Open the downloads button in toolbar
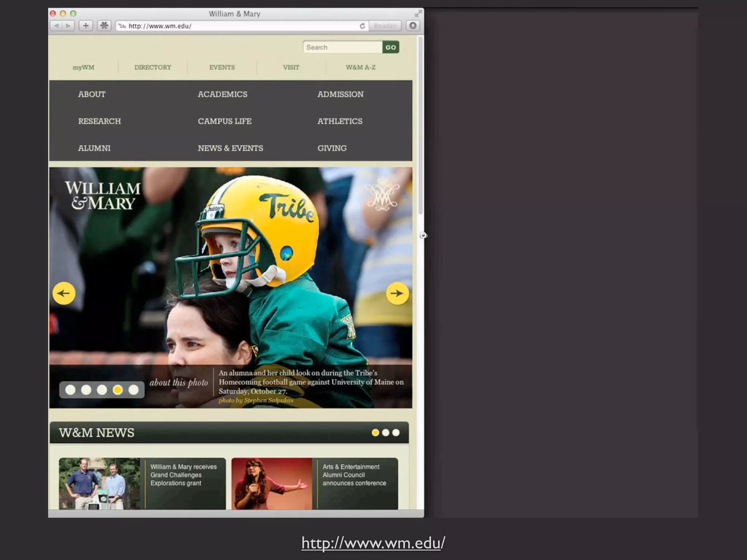Viewport: 747px width, 560px height. (x=413, y=26)
